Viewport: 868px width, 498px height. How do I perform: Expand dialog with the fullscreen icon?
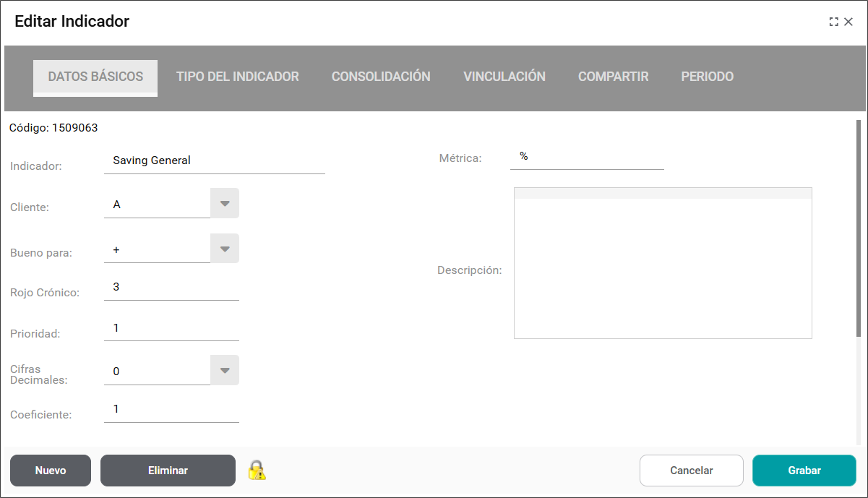tap(834, 22)
